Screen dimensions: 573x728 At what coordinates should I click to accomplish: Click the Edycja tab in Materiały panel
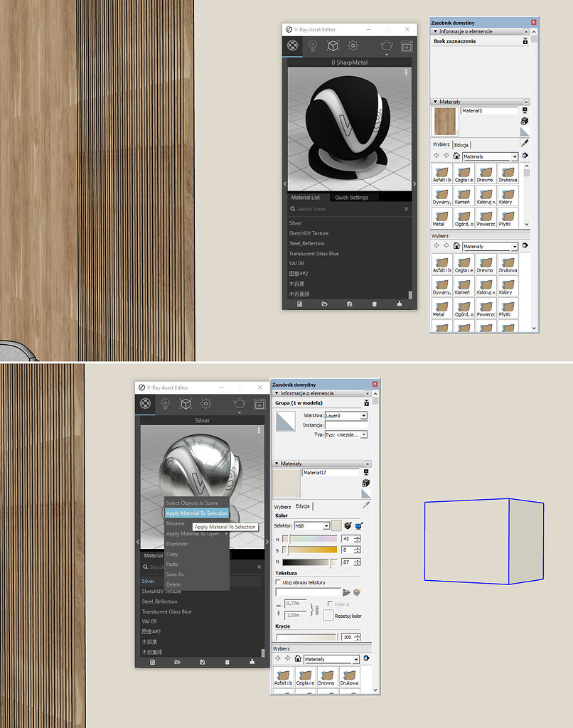tap(303, 506)
